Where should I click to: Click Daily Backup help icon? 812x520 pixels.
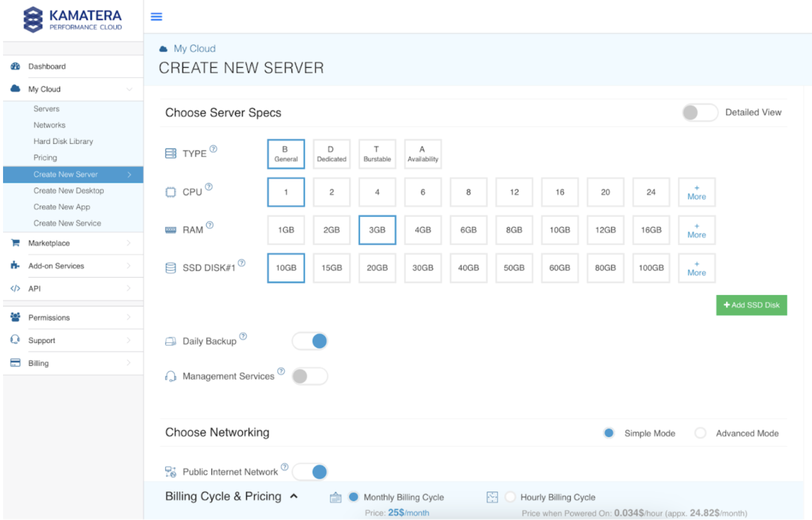[243, 336]
